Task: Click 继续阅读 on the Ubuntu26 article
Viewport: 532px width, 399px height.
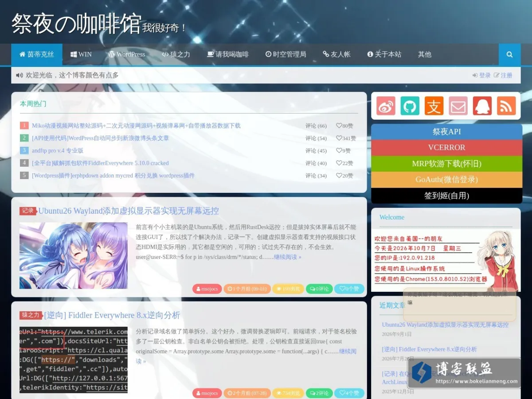Action: [287, 257]
